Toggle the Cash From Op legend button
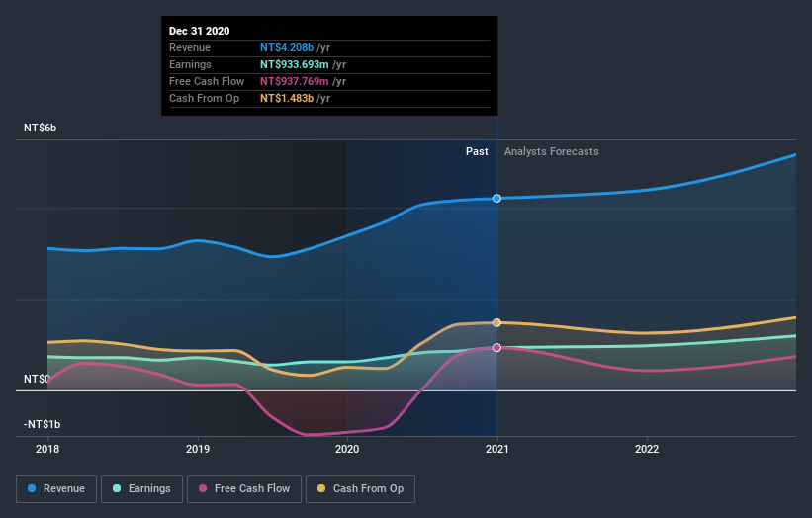812x518 pixels. click(x=360, y=489)
